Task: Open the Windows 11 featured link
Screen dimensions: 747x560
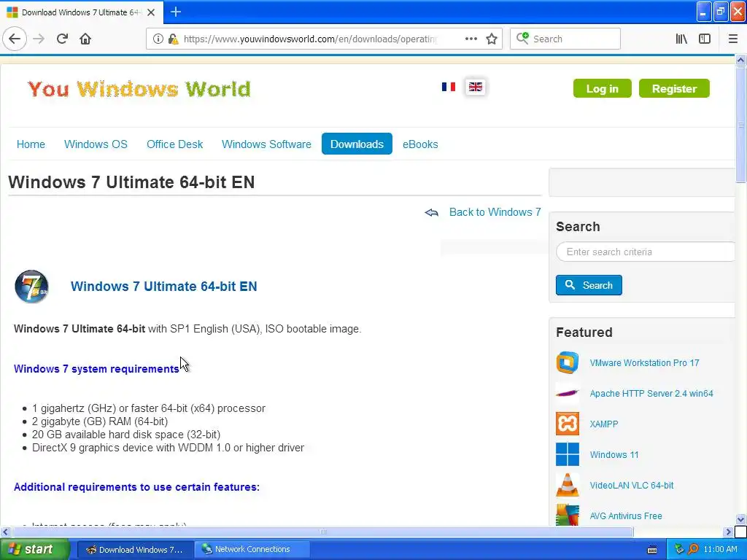Action: pyautogui.click(x=614, y=455)
